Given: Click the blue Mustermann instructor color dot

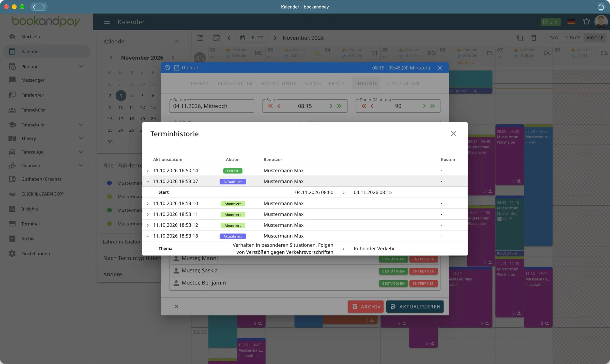Looking at the screenshot, I should 110,183.
